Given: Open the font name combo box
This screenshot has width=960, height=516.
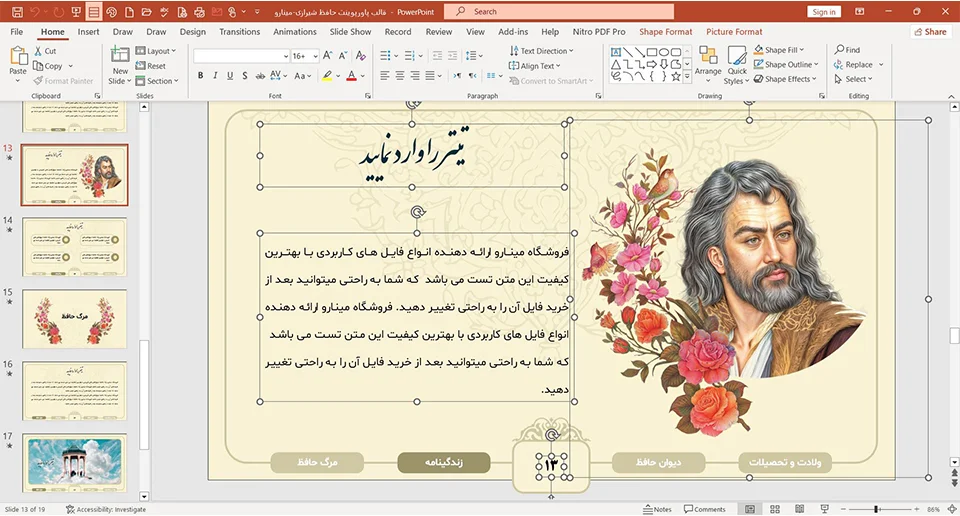Looking at the screenshot, I should 241,56.
